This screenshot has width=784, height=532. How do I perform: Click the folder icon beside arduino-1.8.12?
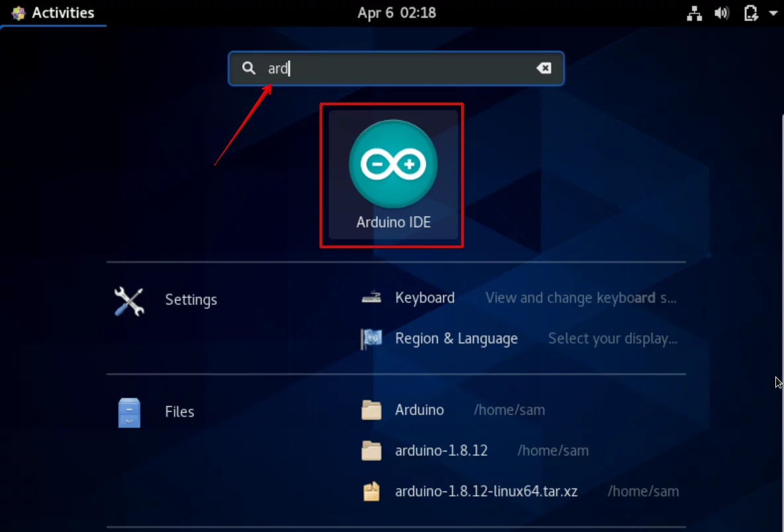tap(371, 451)
